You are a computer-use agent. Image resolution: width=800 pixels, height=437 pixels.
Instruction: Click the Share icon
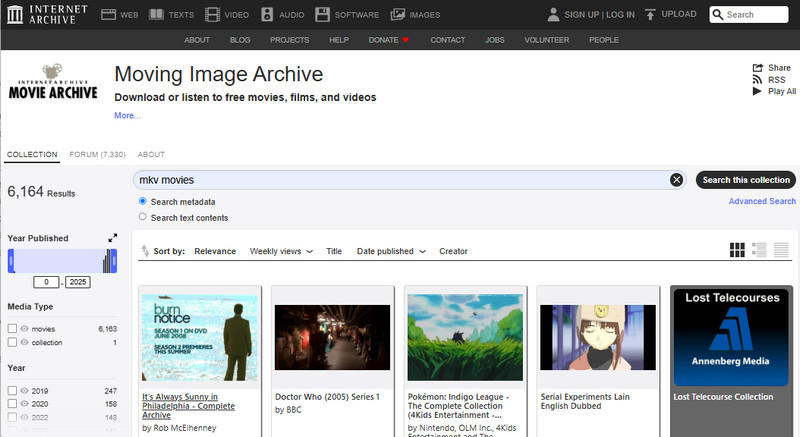[757, 68]
